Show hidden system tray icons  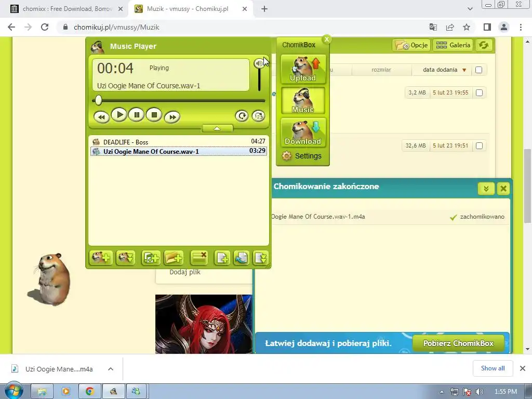(442, 392)
